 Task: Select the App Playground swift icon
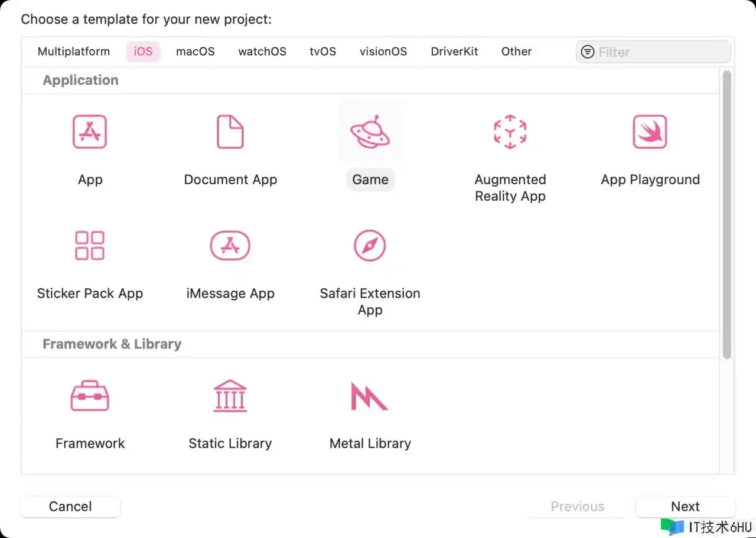(650, 132)
